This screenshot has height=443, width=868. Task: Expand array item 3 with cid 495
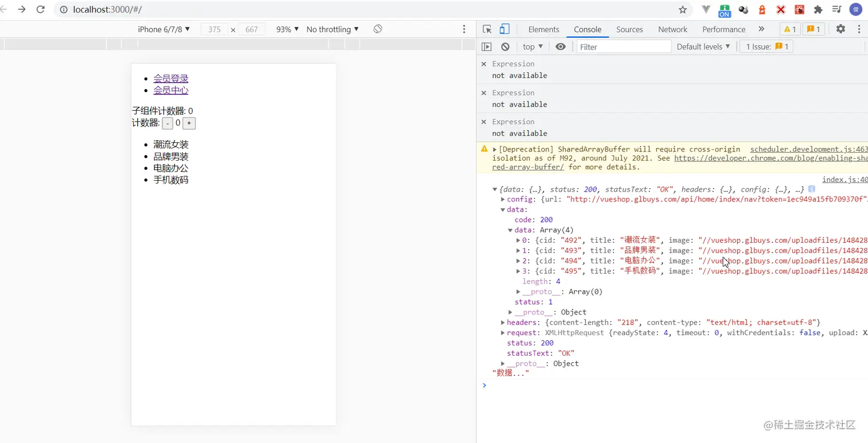click(x=518, y=271)
